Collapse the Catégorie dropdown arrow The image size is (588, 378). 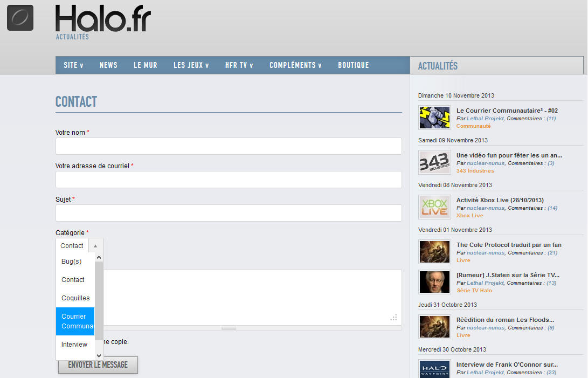click(95, 246)
